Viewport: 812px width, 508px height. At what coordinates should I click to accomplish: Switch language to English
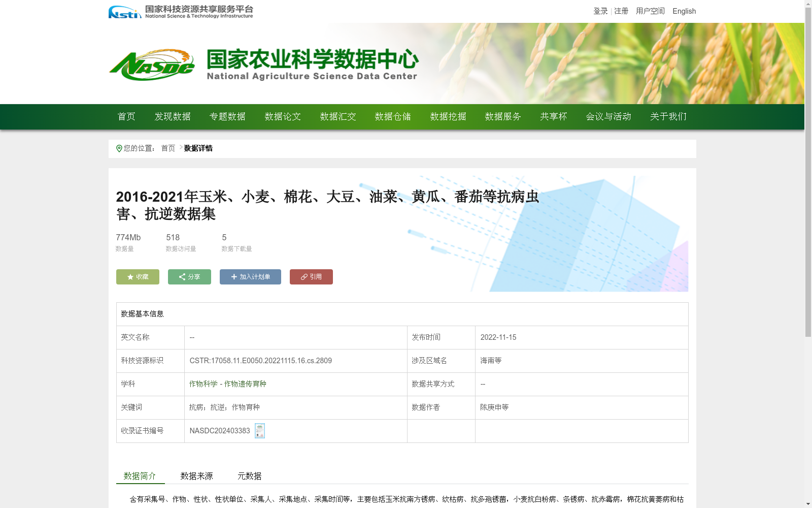point(684,11)
